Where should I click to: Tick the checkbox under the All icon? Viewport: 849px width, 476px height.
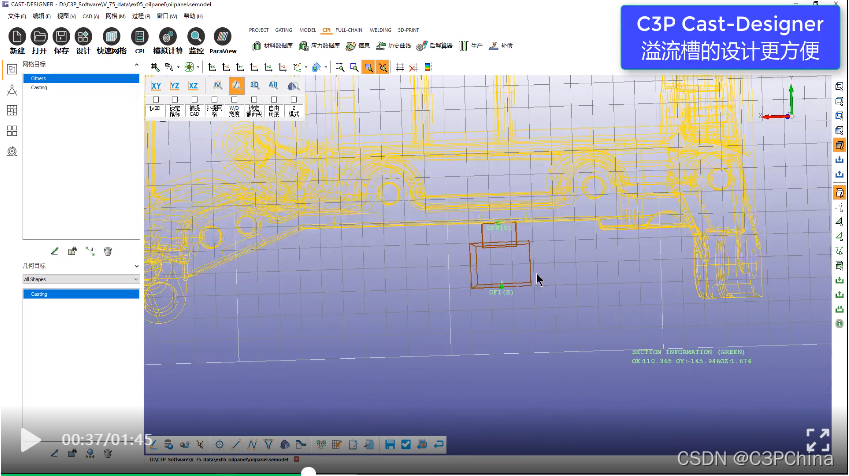pos(274,100)
